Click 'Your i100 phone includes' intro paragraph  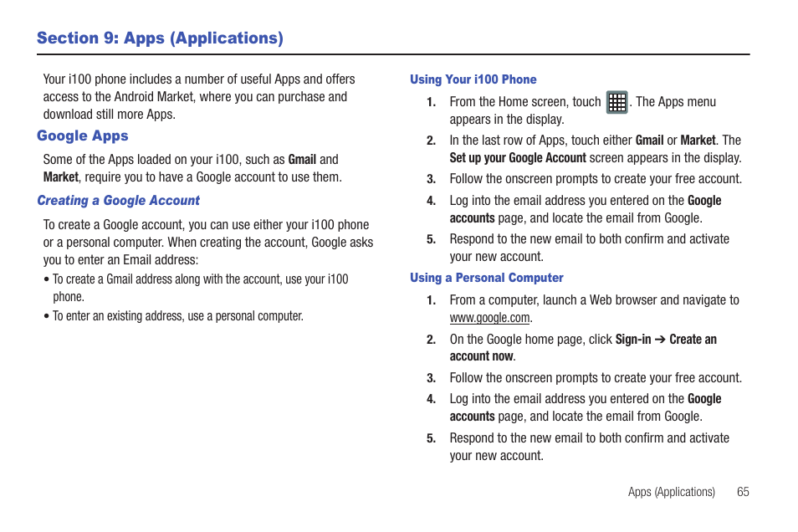pyautogui.click(x=199, y=97)
